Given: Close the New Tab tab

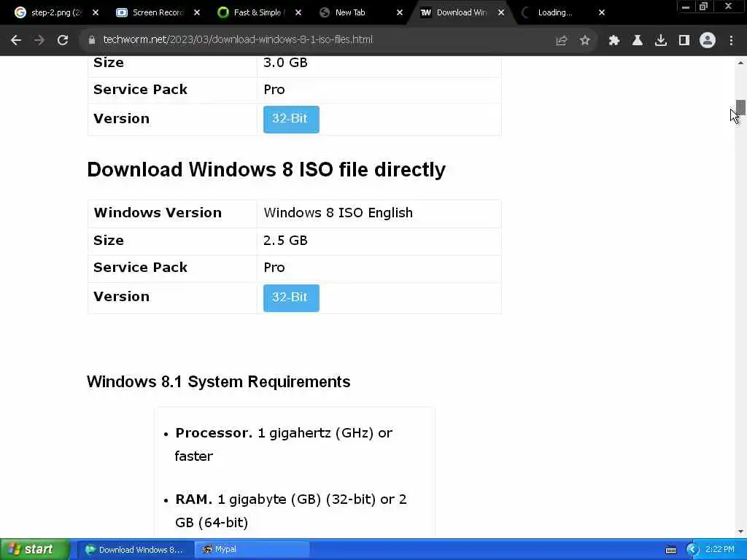Looking at the screenshot, I should 400,13.
